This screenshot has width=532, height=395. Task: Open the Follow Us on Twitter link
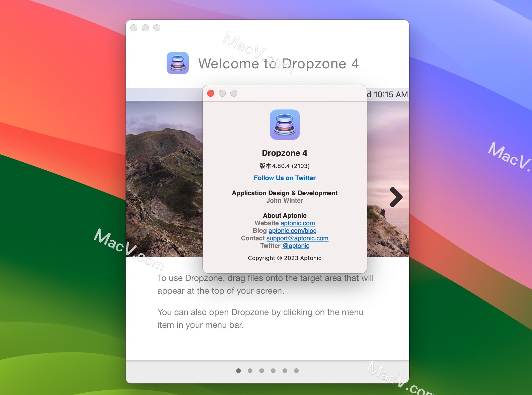pos(285,178)
